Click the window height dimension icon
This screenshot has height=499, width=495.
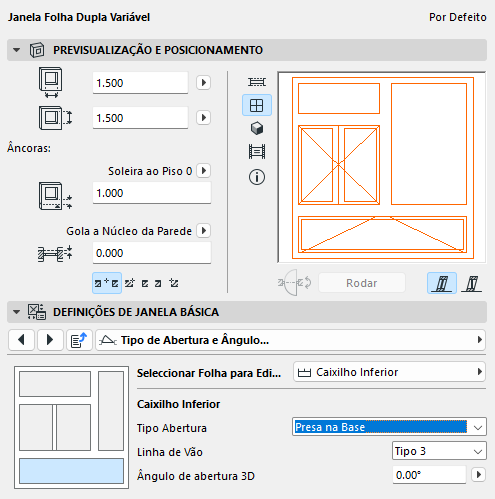[55, 118]
